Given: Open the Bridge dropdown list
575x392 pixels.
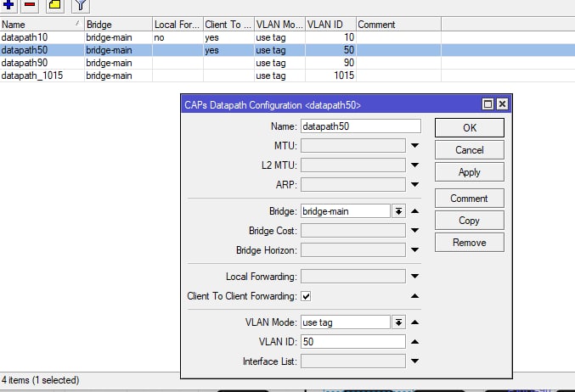Looking at the screenshot, I should point(398,211).
